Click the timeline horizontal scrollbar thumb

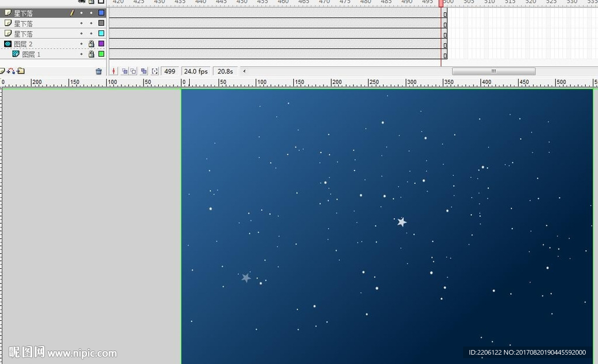(493, 71)
